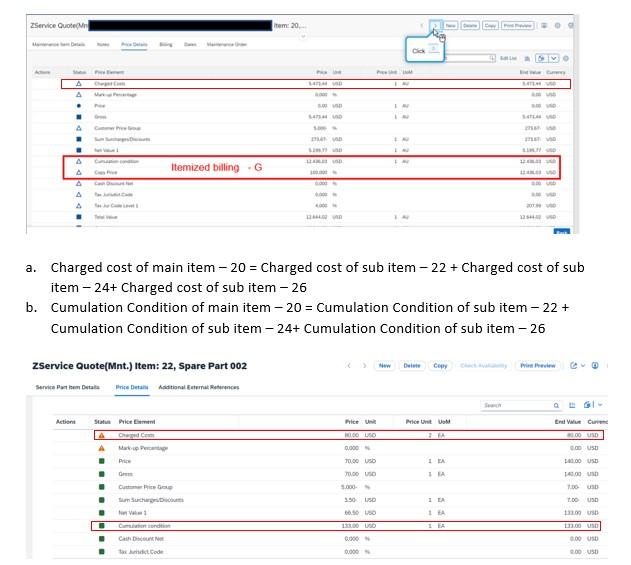The image size is (631, 565).
Task: Click Edit List in upper price table toolbar
Action: click(x=508, y=58)
